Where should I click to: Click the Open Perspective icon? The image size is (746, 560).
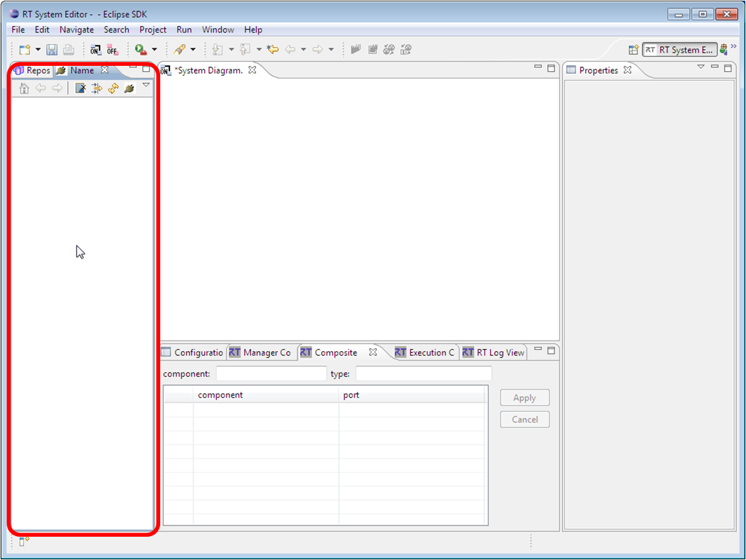click(633, 50)
